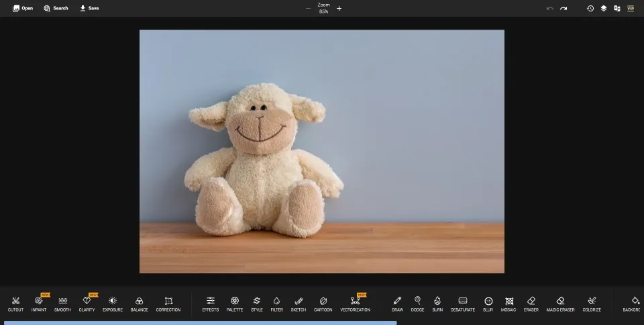The width and height of the screenshot is (644, 325).
Task: Redo the last action
Action: click(x=563, y=8)
